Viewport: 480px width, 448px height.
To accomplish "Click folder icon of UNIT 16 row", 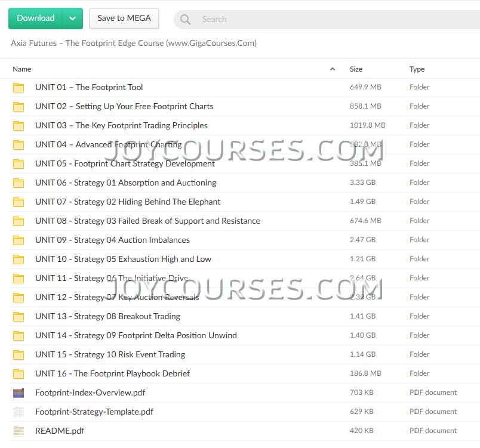I will point(19,373).
